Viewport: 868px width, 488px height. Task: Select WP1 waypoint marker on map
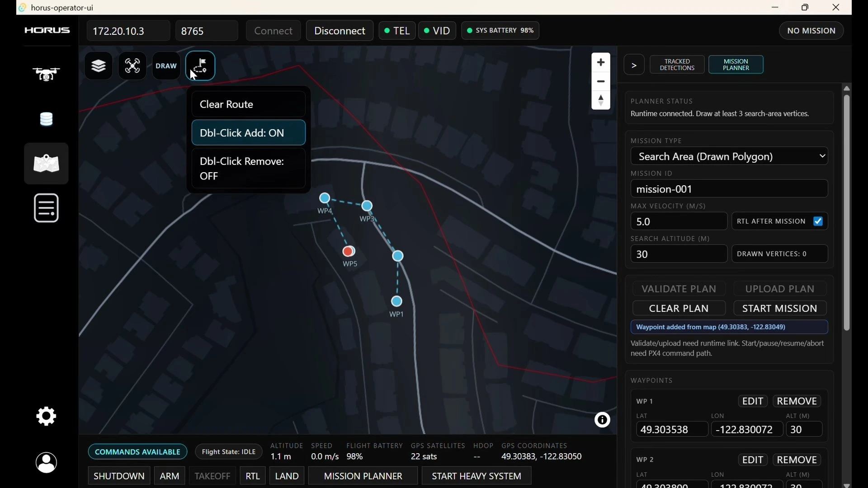click(396, 301)
